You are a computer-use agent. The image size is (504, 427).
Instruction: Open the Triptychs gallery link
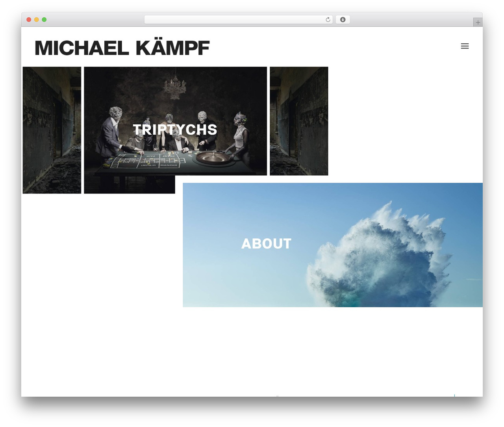175,130
